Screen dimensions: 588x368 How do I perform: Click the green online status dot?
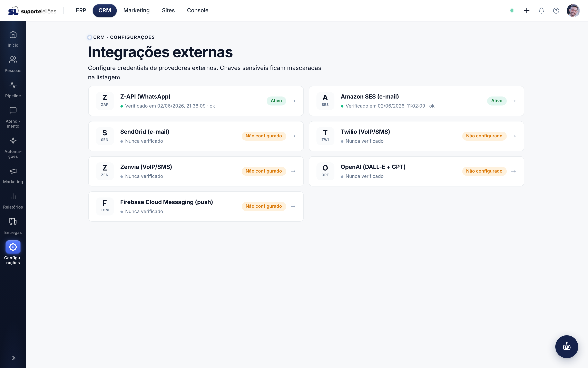tap(512, 10)
